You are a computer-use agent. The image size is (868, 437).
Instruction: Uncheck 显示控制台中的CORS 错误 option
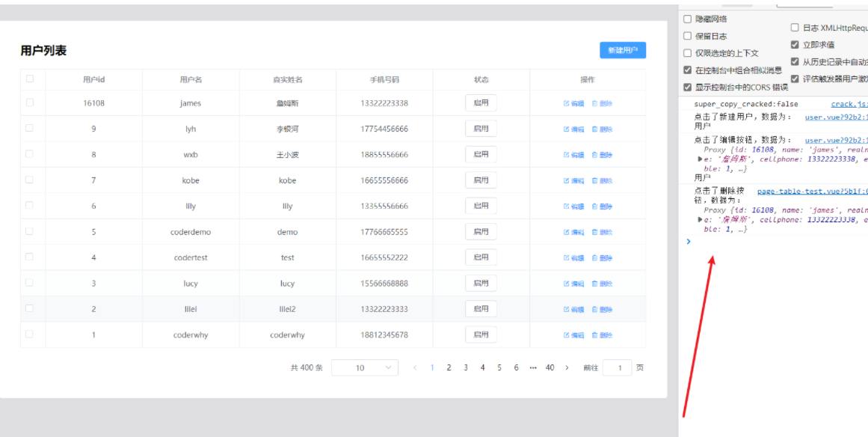pyautogui.click(x=688, y=87)
